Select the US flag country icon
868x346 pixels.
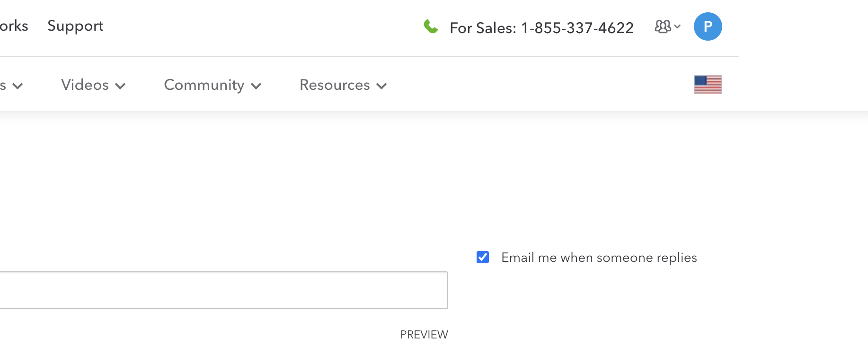(x=708, y=85)
